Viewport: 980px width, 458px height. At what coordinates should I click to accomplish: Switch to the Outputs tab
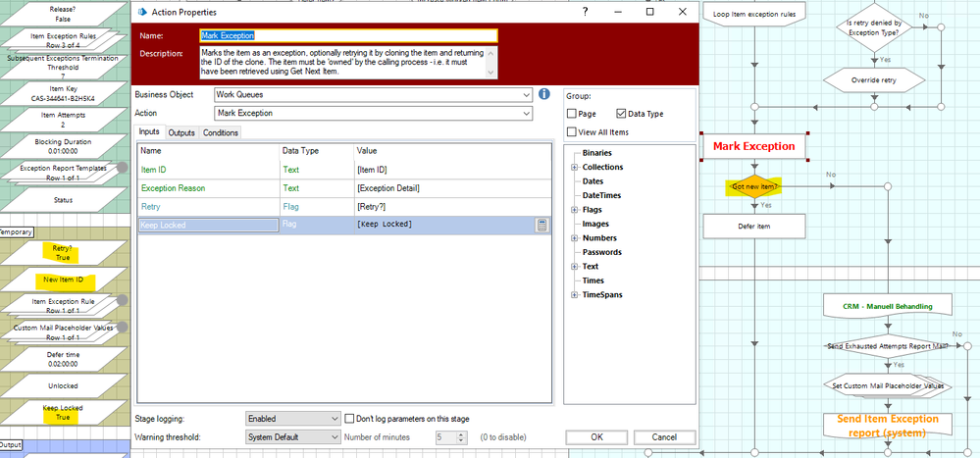(x=181, y=133)
